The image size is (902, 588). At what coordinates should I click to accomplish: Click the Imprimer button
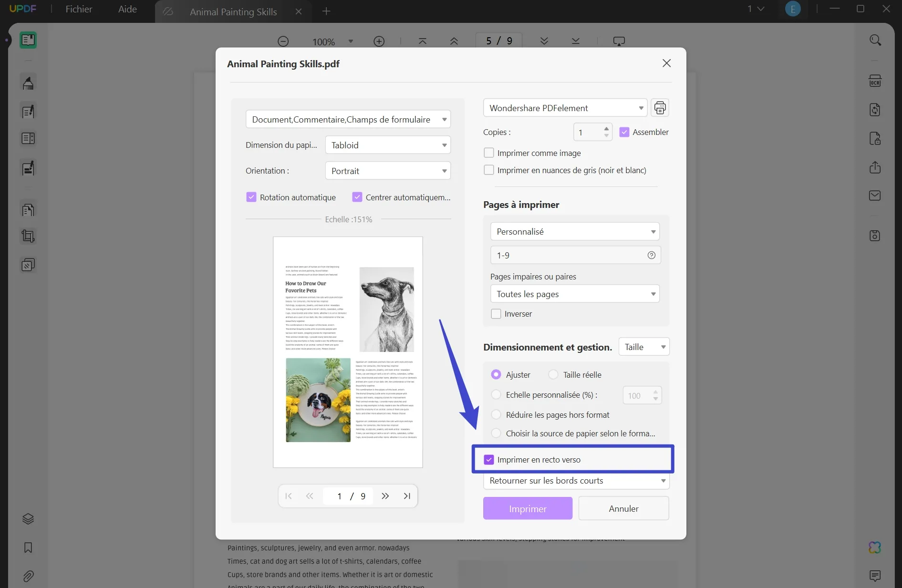coord(528,508)
